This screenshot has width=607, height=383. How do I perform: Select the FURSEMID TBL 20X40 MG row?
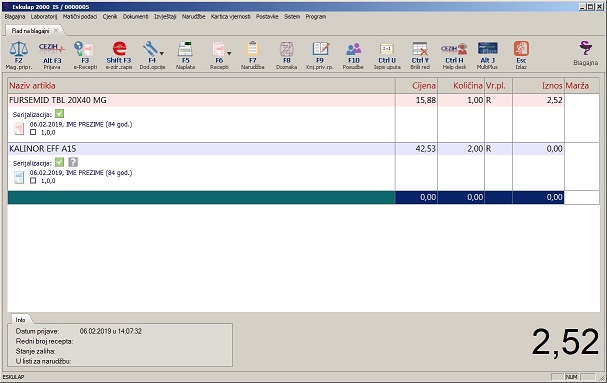click(286, 100)
